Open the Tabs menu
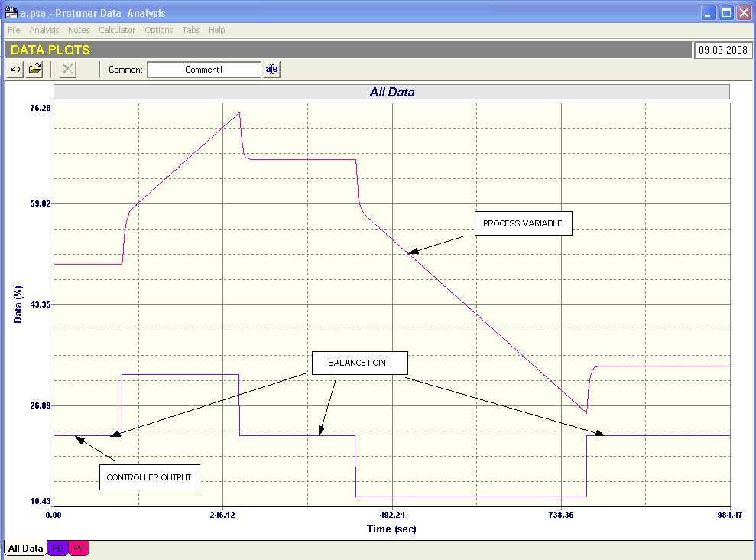Viewport: 756px width, 560px height. coord(191,30)
